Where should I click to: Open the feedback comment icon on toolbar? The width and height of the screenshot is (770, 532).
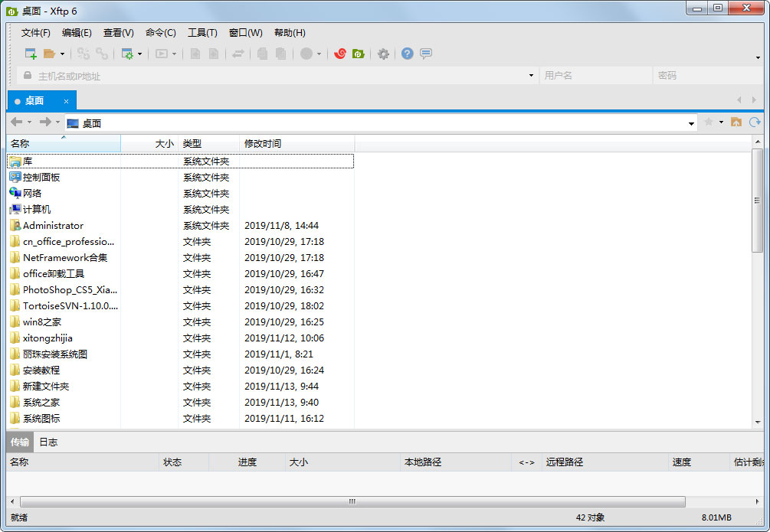(x=426, y=54)
